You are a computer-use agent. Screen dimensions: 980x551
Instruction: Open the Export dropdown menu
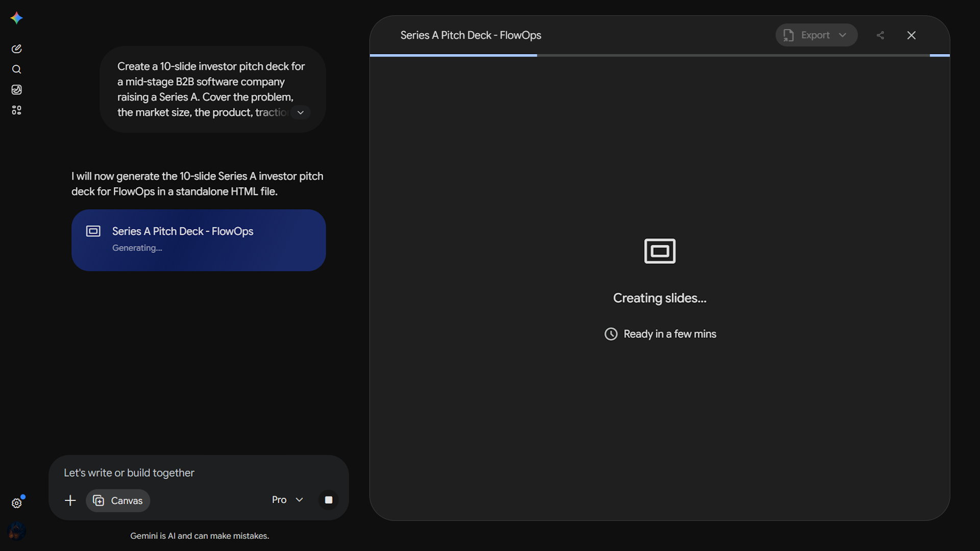(816, 35)
